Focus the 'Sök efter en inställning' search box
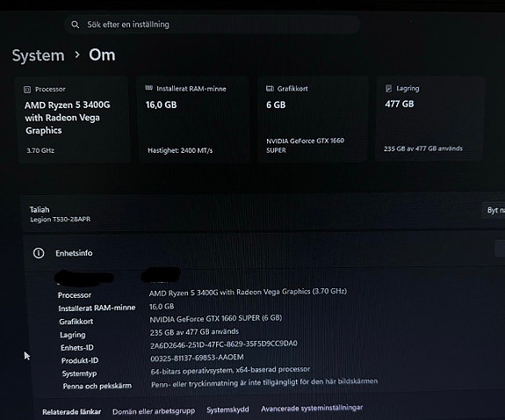505x420 pixels. (x=212, y=25)
